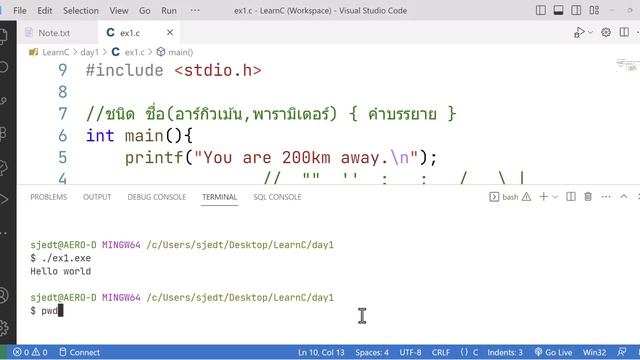Open the launch profile dropdown chevron
This screenshot has height=360, width=640.
coord(555,197)
